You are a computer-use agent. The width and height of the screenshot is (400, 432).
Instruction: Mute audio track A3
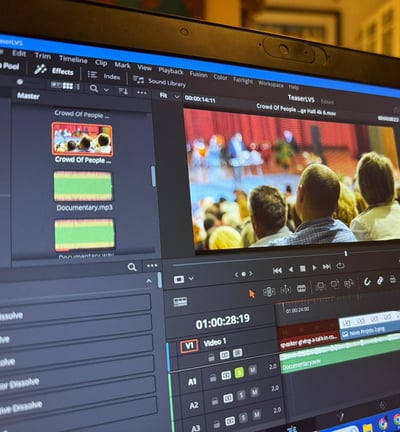click(x=256, y=415)
